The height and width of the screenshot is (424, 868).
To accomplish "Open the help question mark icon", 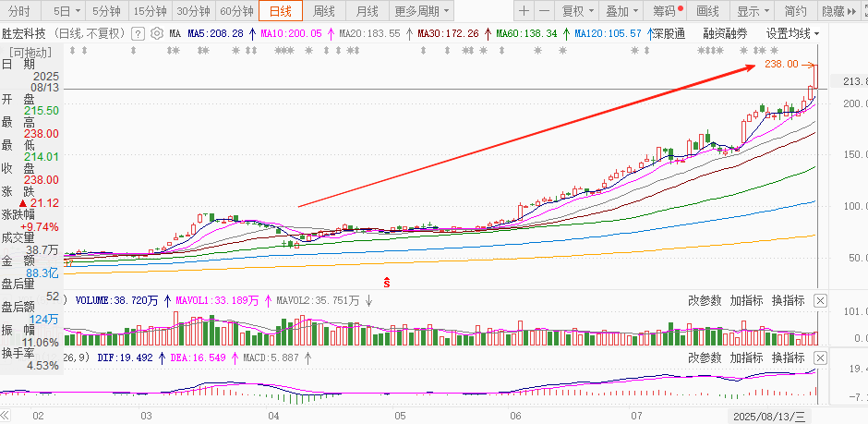I will pyautogui.click(x=138, y=33).
